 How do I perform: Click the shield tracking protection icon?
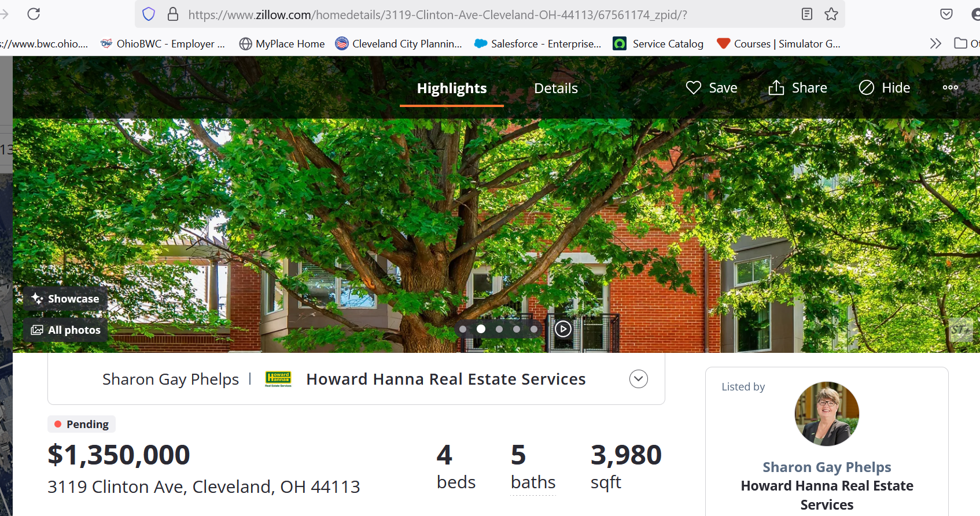coord(149,14)
